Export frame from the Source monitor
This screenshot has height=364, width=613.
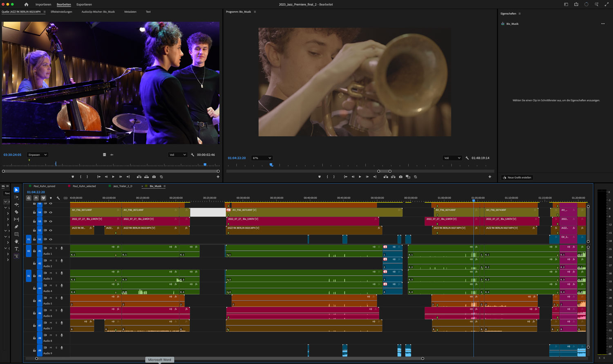tap(154, 177)
